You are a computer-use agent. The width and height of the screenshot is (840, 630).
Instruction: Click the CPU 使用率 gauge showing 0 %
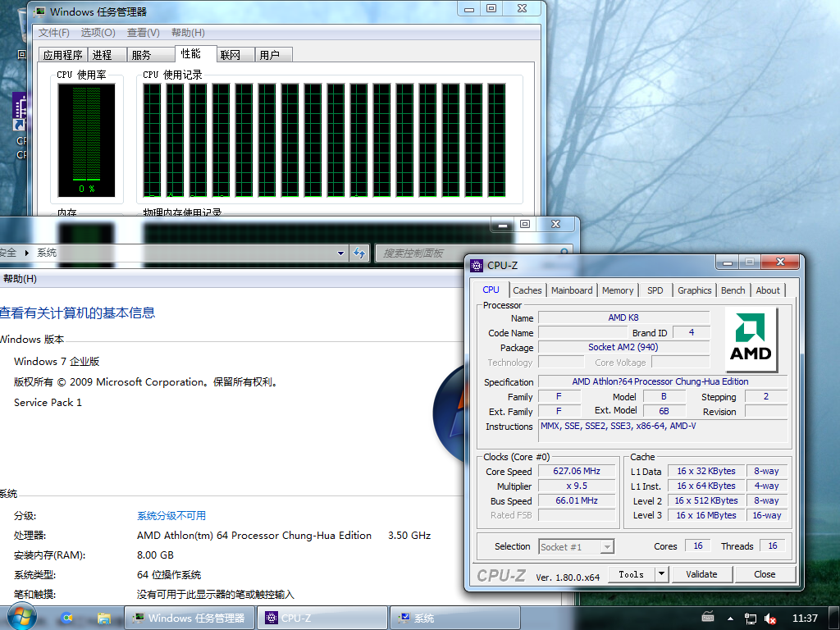coord(86,139)
